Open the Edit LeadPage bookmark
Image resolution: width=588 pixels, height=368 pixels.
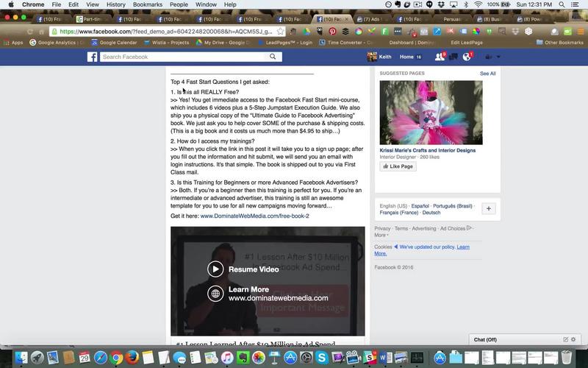(467, 43)
